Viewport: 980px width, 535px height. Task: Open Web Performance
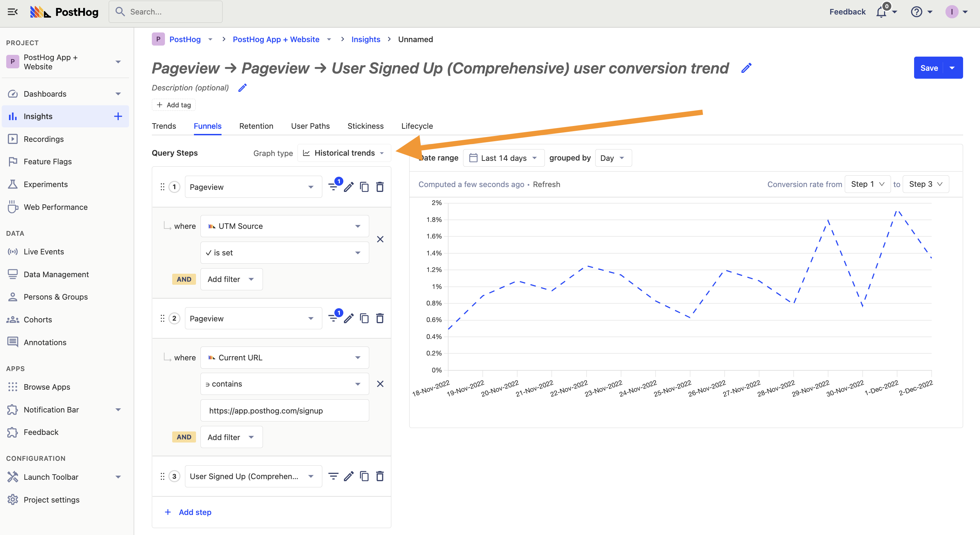[56, 207]
